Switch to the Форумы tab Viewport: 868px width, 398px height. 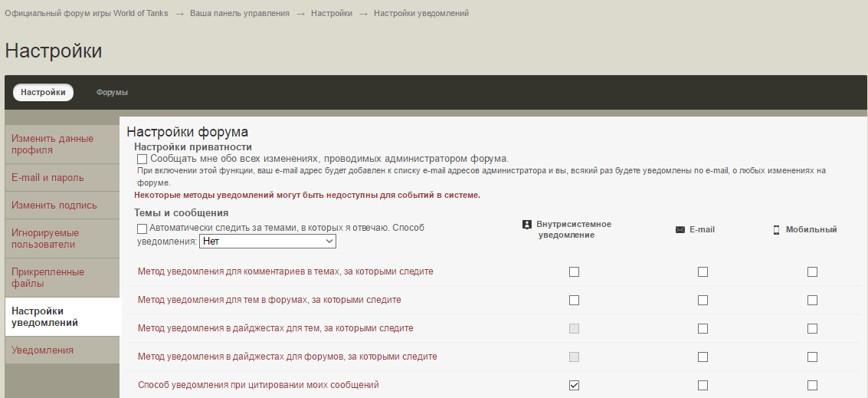[112, 93]
